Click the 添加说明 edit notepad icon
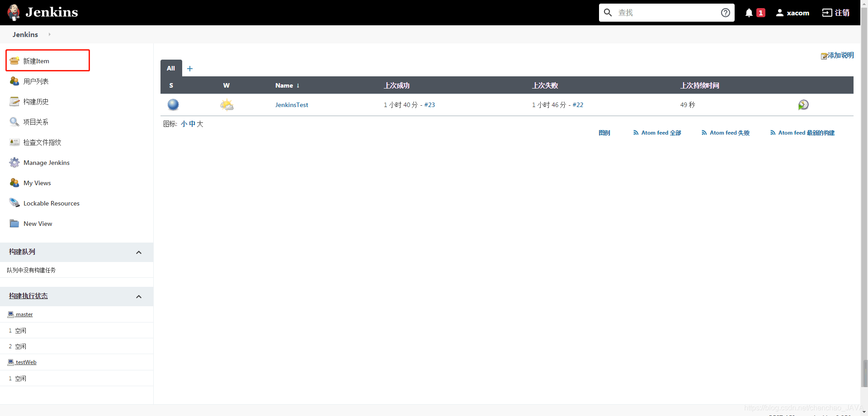This screenshot has width=868, height=416. click(824, 56)
